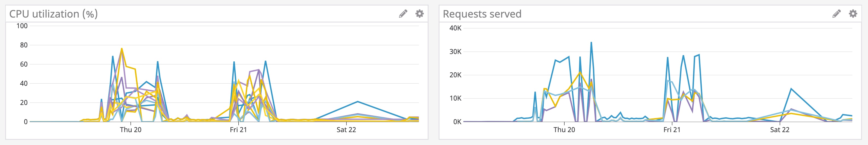Click blue peak near Sat 22 in Requests chart
Screen dimensions: 868x145
[x=791, y=89]
